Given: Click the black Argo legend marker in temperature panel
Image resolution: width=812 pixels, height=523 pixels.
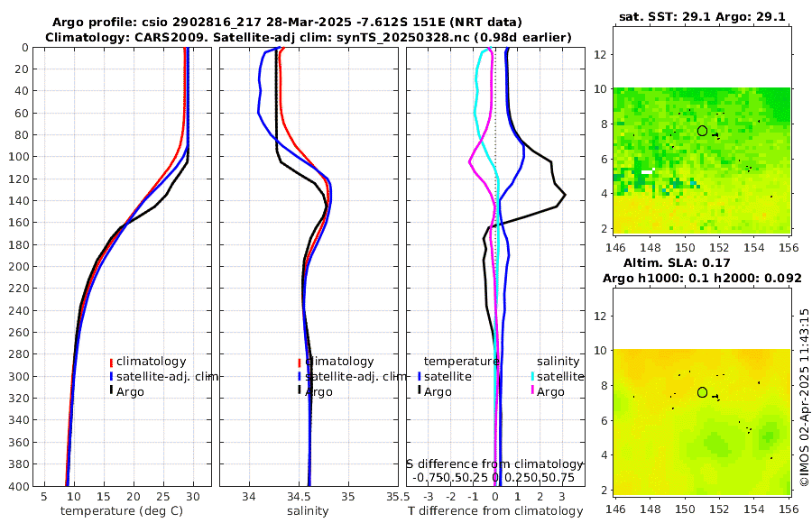Looking at the screenshot, I should click(x=111, y=390).
